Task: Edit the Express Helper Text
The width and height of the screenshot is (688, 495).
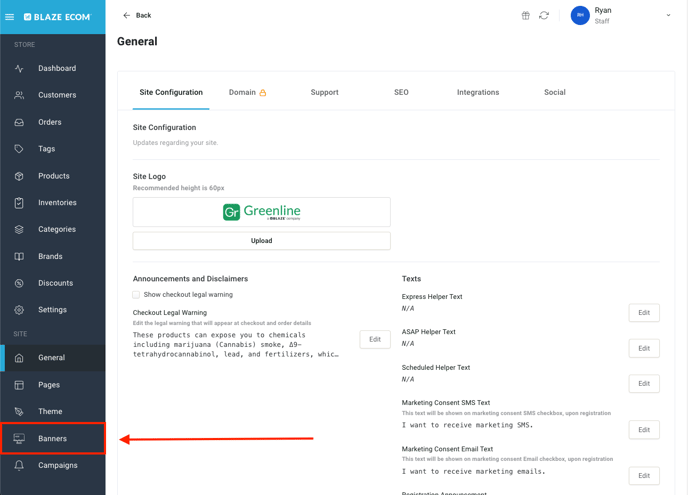Action: pyautogui.click(x=643, y=313)
